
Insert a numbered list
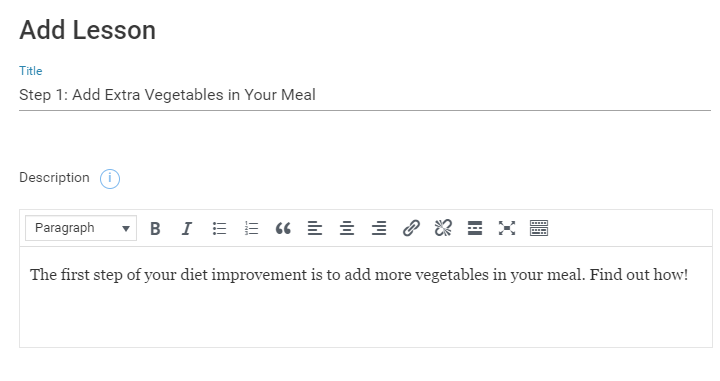point(251,228)
